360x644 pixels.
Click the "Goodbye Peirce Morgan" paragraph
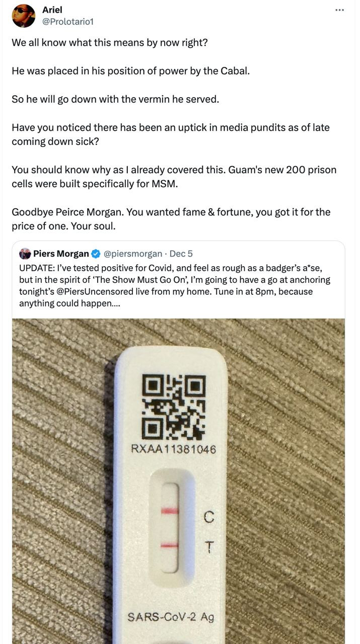pyautogui.click(x=171, y=219)
